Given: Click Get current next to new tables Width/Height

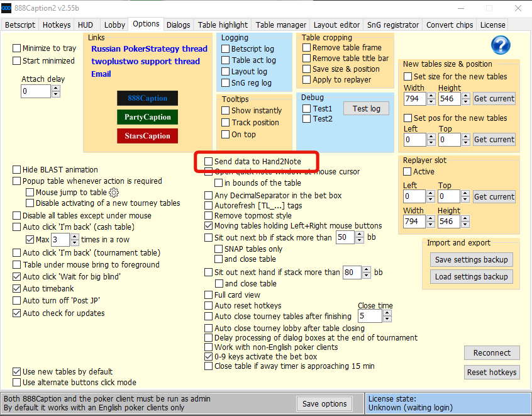Looking at the screenshot, I should pyautogui.click(x=494, y=99).
